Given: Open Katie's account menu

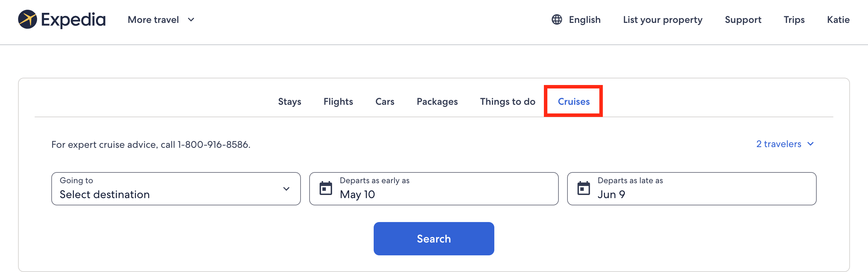Looking at the screenshot, I should 838,20.
